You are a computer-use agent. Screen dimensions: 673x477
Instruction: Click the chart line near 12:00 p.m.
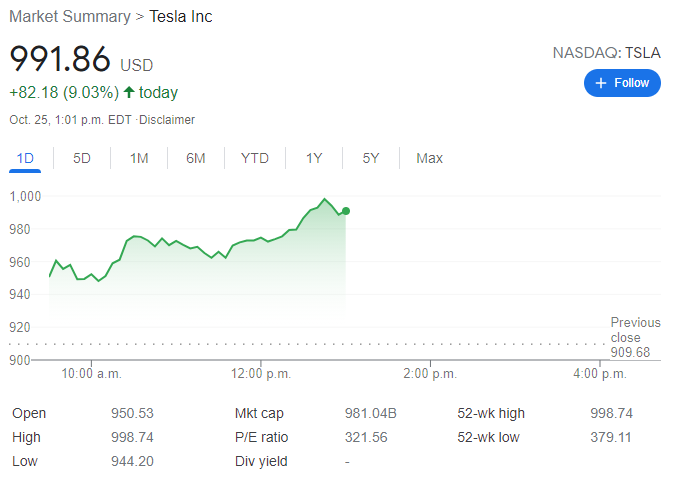click(260, 239)
